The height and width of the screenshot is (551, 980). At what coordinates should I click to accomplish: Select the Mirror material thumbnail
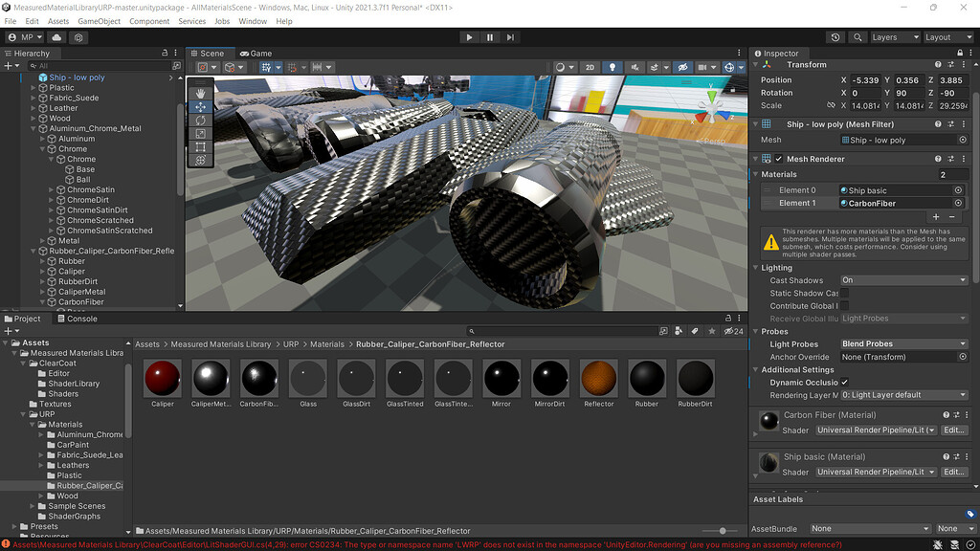tap(501, 377)
